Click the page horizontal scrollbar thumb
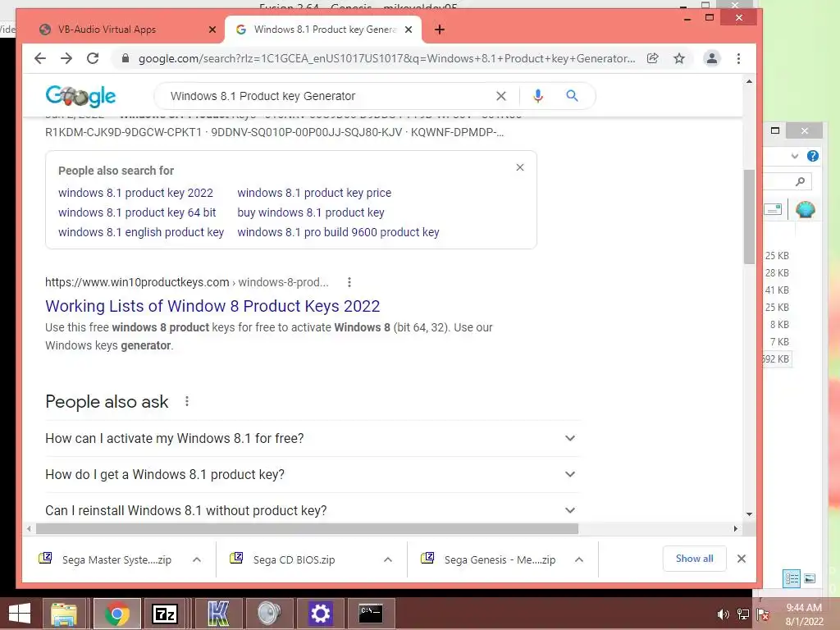This screenshot has width=840, height=630. 307,529
